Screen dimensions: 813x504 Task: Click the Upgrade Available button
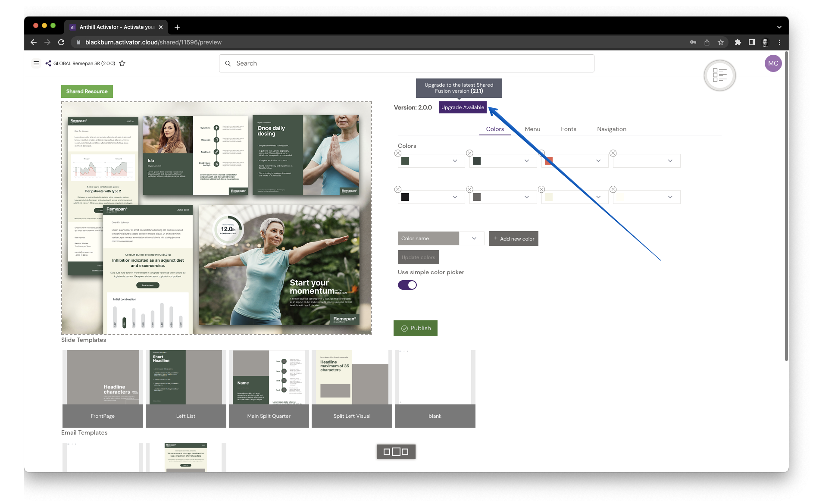[463, 107]
